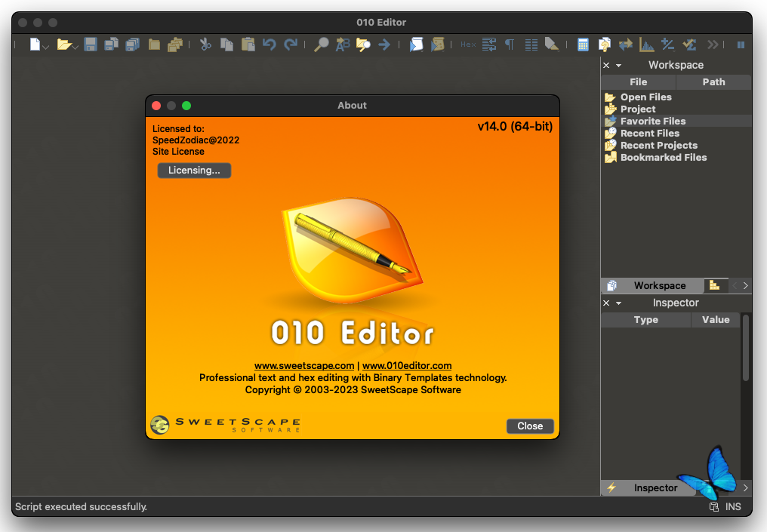767x532 pixels.
Task: Click the New File toolbar icon
Action: pos(35,45)
